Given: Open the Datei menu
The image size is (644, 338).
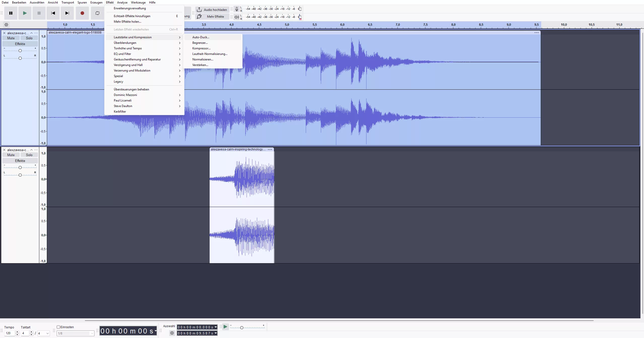Looking at the screenshot, I should 5,3.
